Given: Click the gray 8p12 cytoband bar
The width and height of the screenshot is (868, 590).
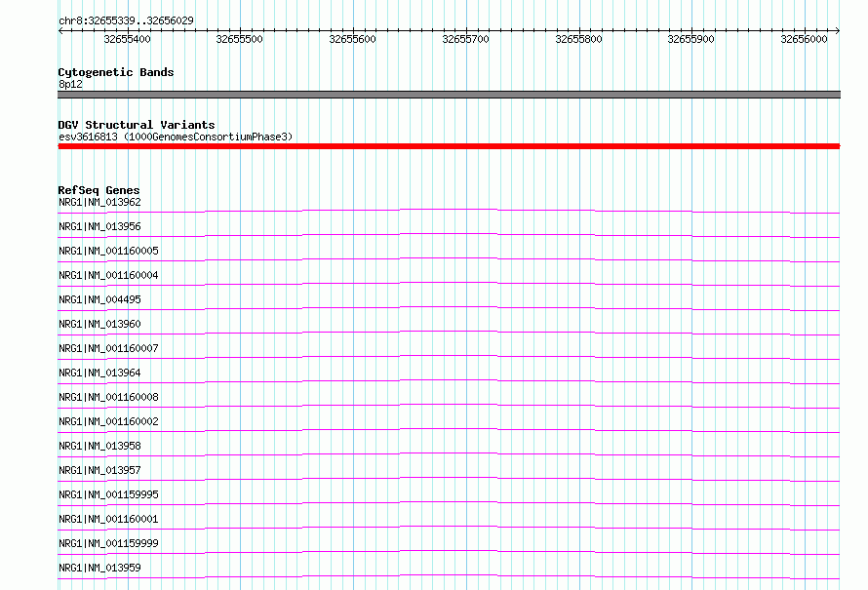Looking at the screenshot, I should click(x=449, y=95).
